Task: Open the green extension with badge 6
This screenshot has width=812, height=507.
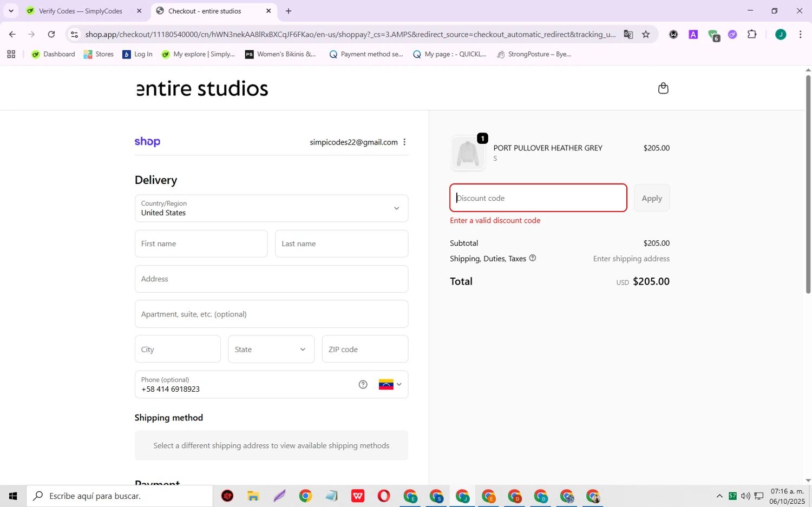Action: [713, 35]
